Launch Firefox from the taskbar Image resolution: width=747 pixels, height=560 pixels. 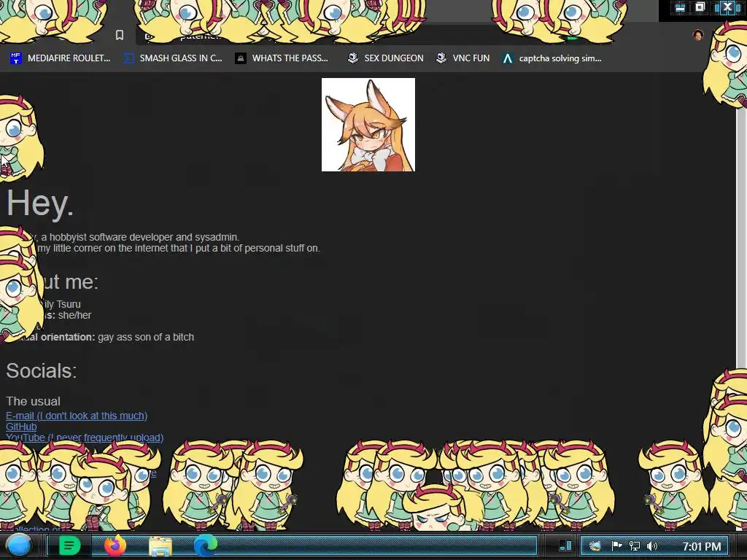coord(115,545)
